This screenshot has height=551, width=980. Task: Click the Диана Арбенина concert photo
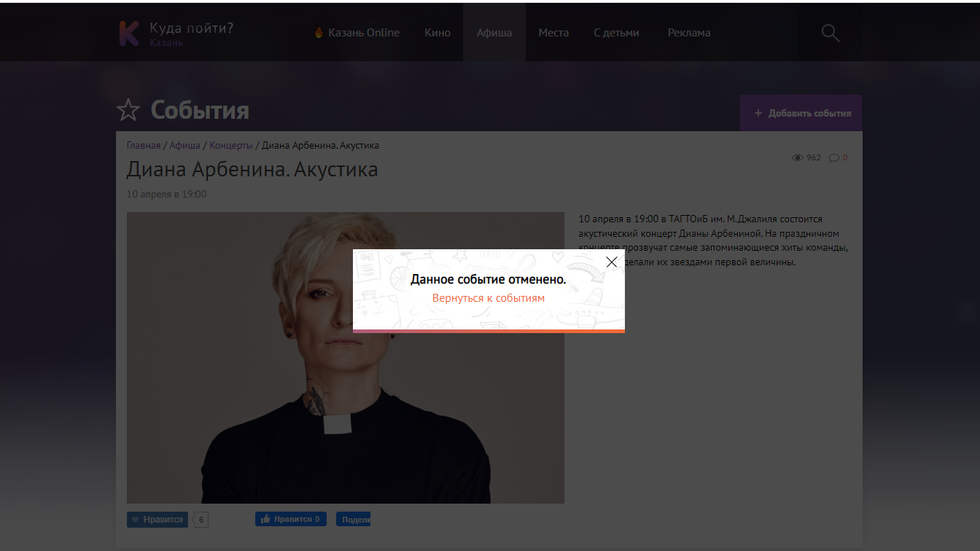[346, 358]
